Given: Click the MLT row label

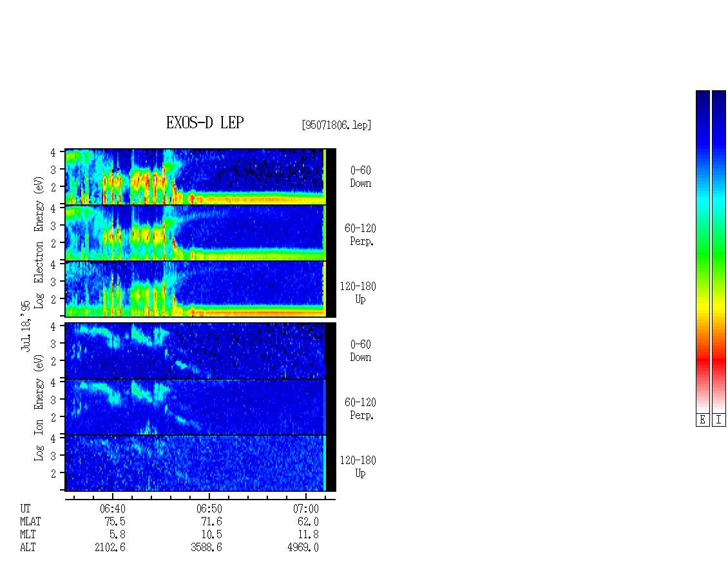Looking at the screenshot, I should click(28, 535).
